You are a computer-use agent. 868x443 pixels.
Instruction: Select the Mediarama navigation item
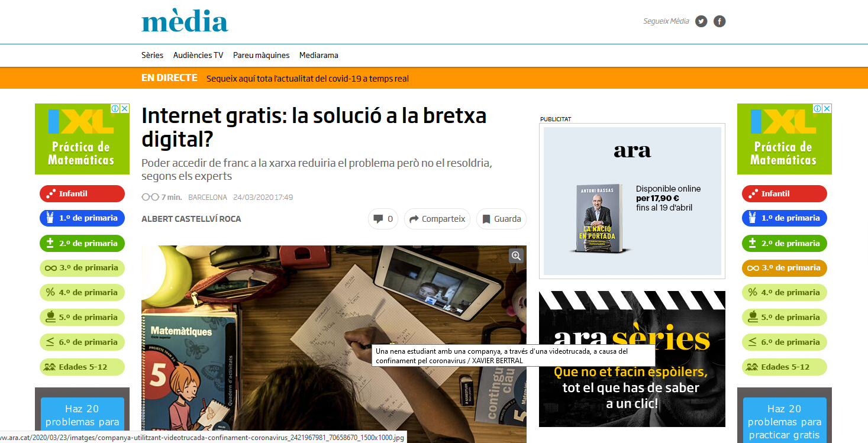[x=318, y=55]
